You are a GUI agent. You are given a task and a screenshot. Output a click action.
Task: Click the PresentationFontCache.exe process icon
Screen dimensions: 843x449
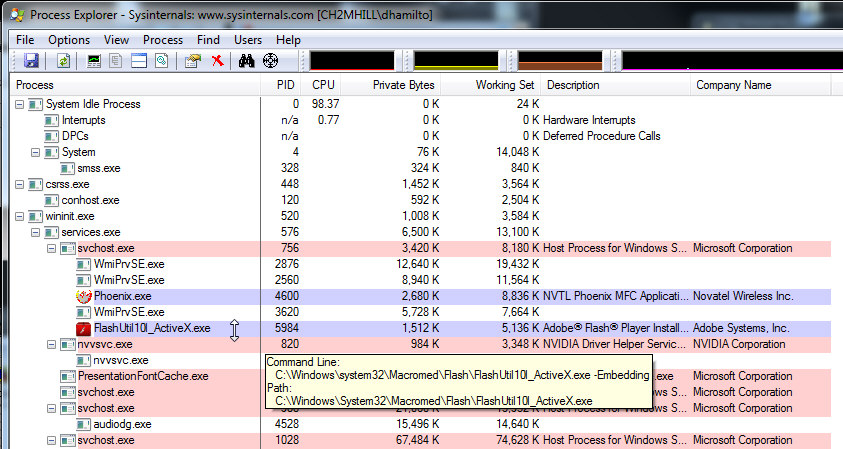(x=67, y=376)
